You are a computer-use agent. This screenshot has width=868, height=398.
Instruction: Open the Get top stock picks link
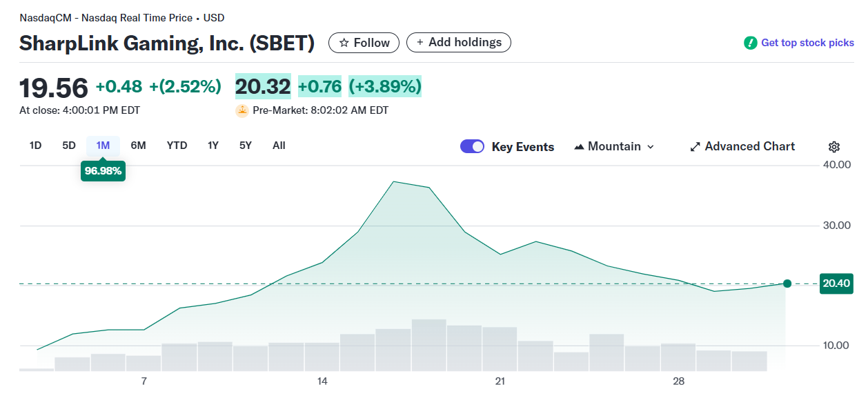pyautogui.click(x=799, y=43)
